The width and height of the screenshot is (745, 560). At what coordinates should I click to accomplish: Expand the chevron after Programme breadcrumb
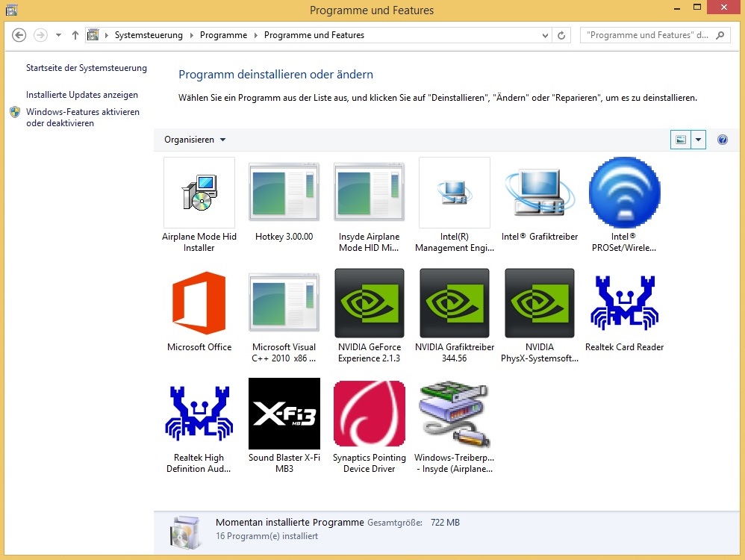(x=255, y=35)
